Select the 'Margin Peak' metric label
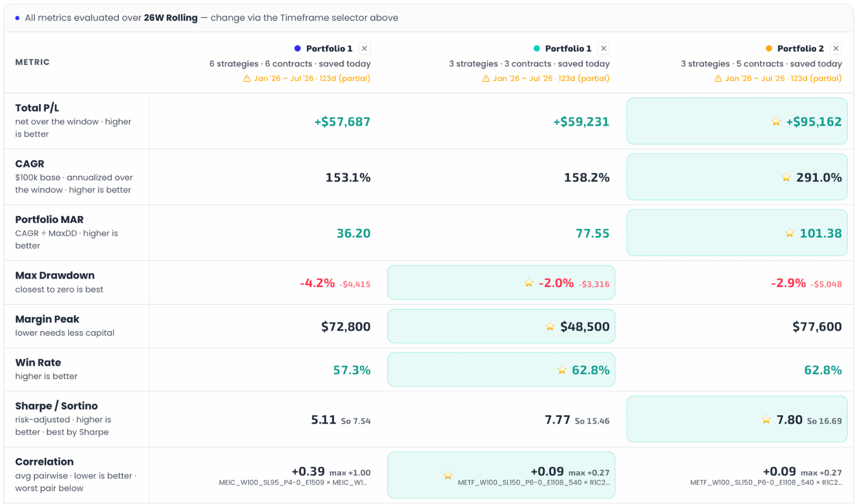The height and width of the screenshot is (504, 856). 47,319
